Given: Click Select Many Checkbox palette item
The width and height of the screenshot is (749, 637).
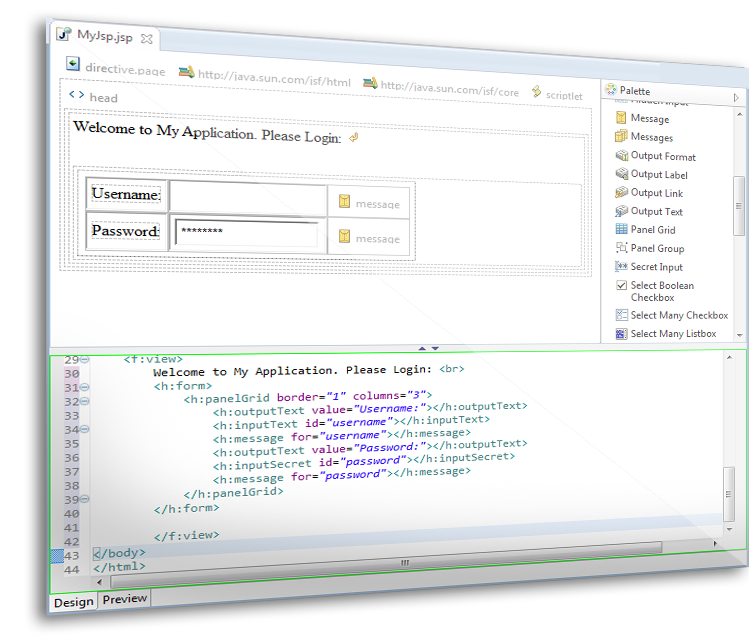Looking at the screenshot, I should coord(678,316).
